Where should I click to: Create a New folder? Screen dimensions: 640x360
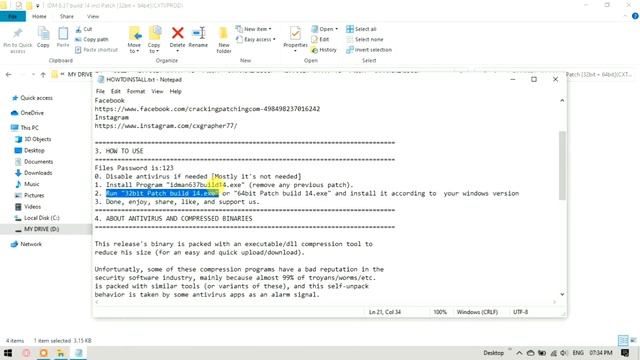click(x=224, y=40)
